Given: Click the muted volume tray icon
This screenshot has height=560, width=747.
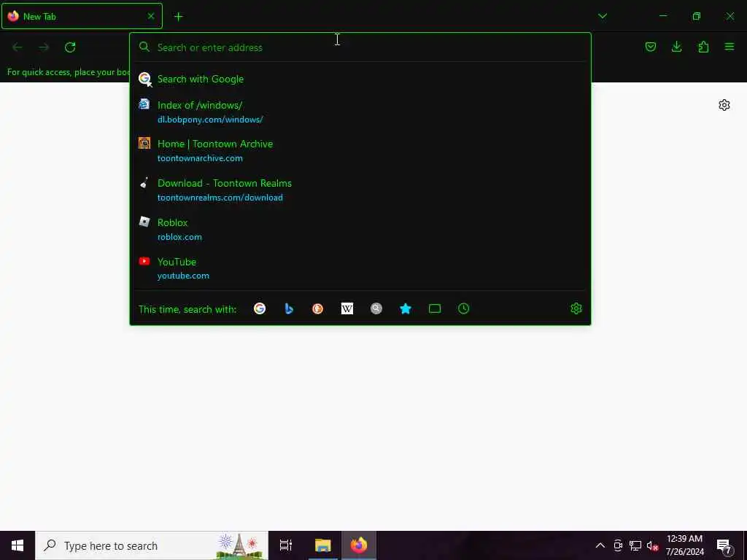Looking at the screenshot, I should coord(652,545).
